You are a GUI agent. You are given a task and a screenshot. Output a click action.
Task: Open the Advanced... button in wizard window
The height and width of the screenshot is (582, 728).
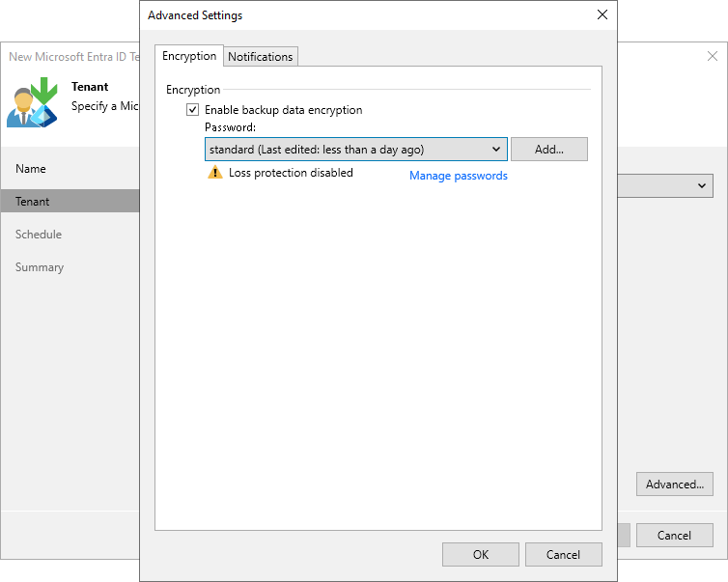coord(675,485)
